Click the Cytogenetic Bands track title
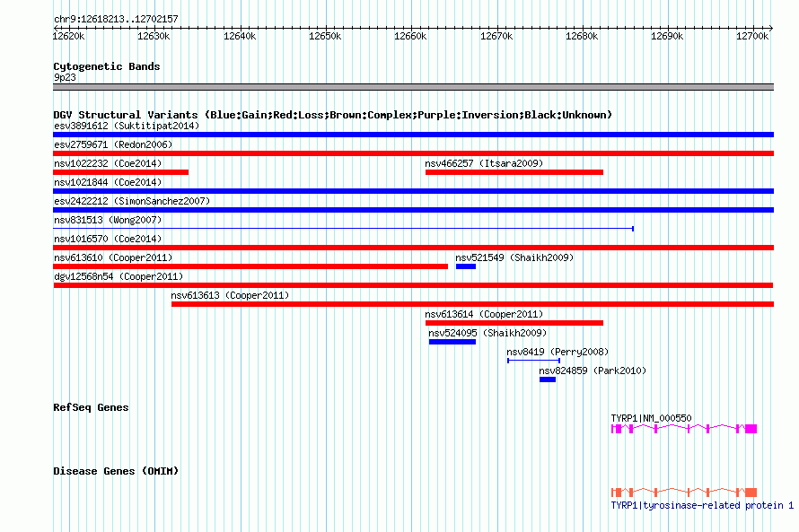Image resolution: width=799 pixels, height=532 pixels. 107,66
